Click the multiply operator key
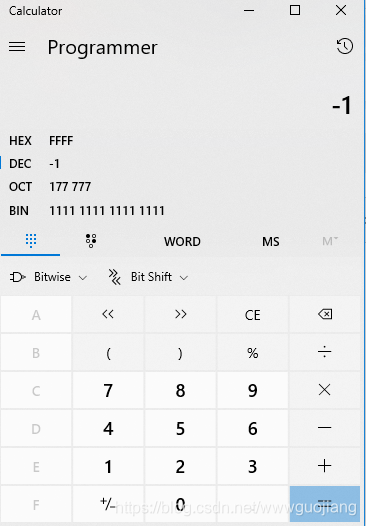 click(325, 390)
